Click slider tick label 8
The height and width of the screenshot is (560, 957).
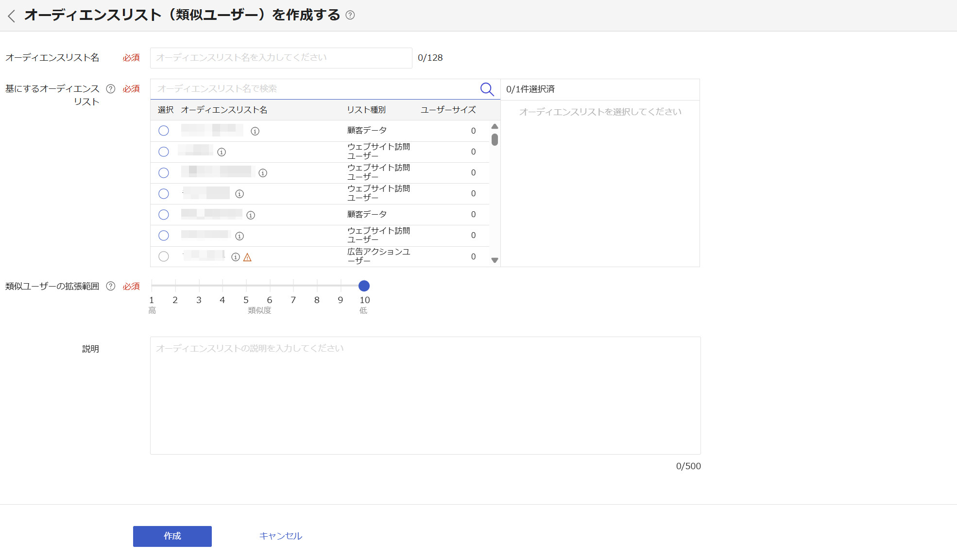tap(317, 300)
